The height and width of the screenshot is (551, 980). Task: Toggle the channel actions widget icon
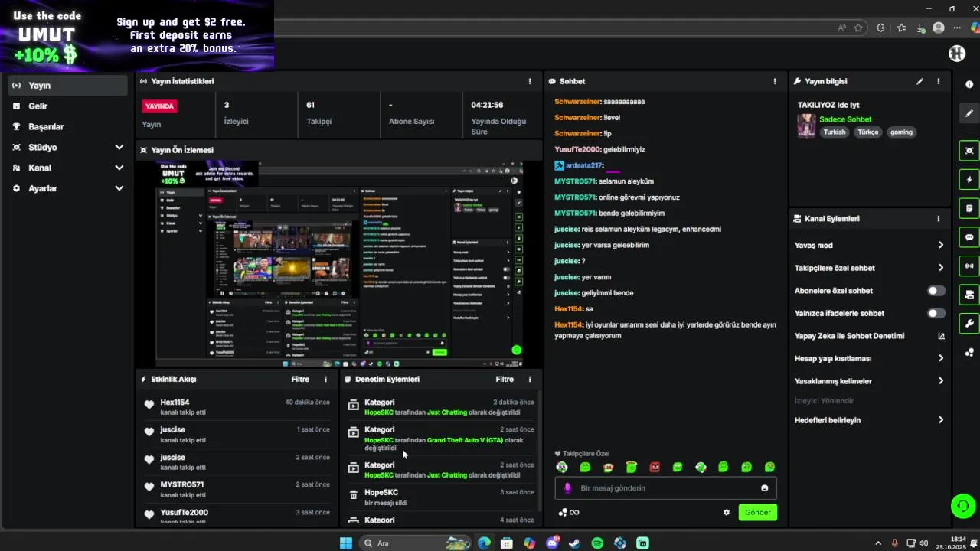pos(969,295)
